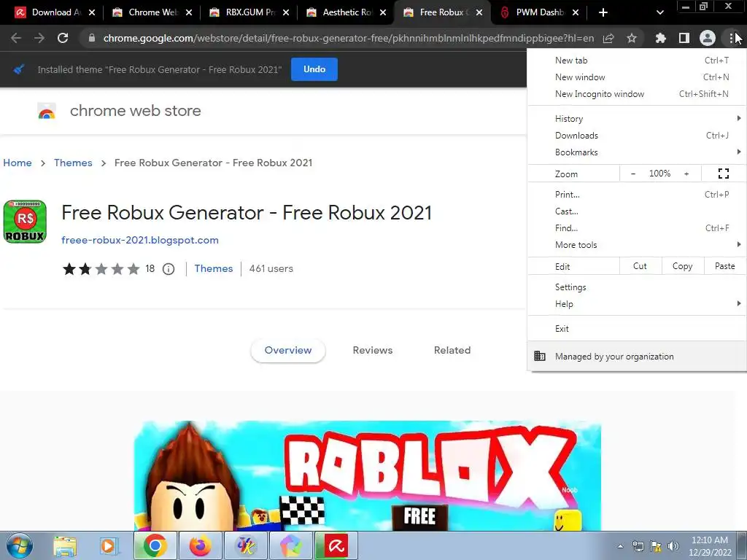The image size is (747, 560).
Task: Click the Managed by your organization icon
Action: (540, 356)
